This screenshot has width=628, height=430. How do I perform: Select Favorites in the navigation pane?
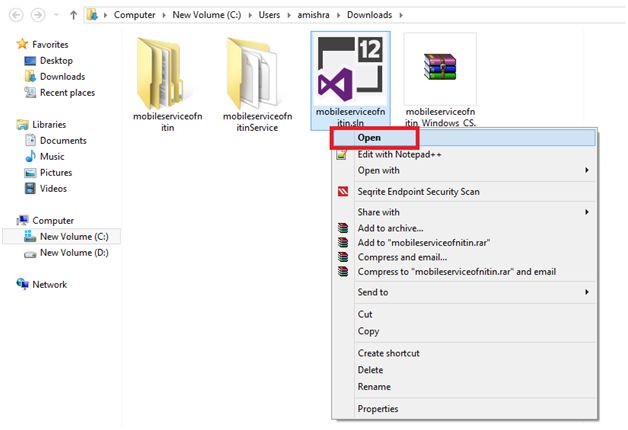click(x=50, y=44)
